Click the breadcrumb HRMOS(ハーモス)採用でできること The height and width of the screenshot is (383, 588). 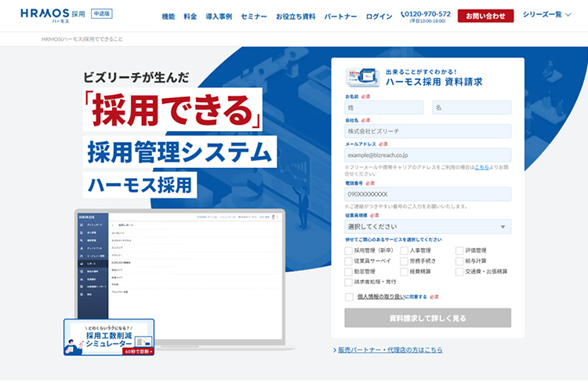pyautogui.click(x=82, y=39)
